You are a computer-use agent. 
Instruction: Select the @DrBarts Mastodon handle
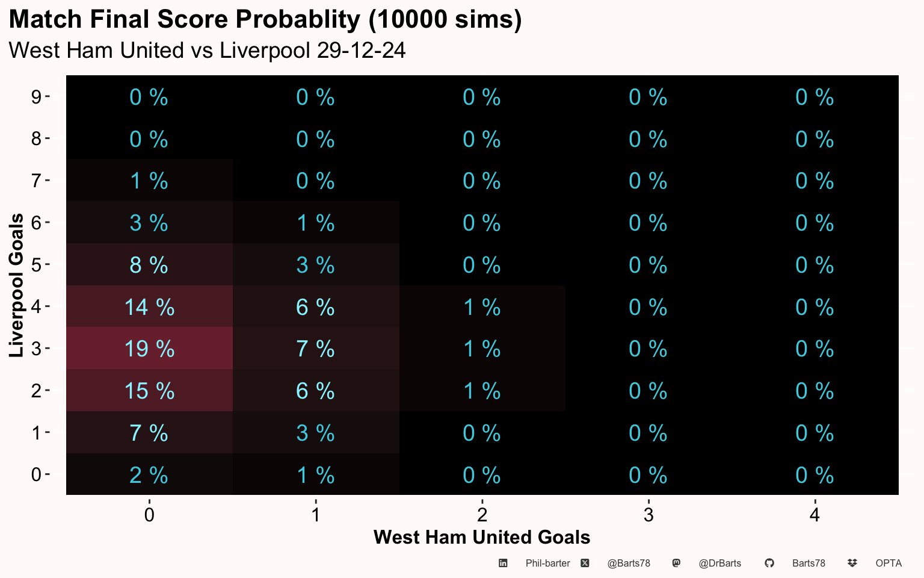pos(720,564)
